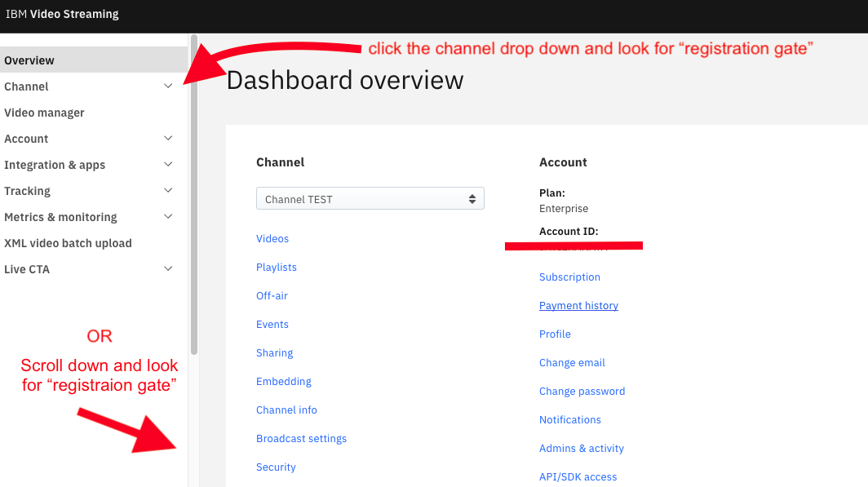Click the Account ID label
Viewport: 868px width, 487px height.
tap(569, 232)
